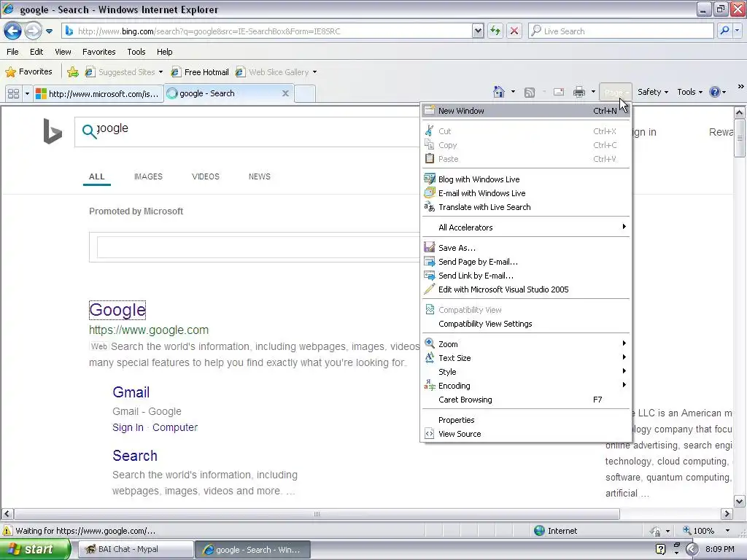Choose Send Page by E-mail…
Viewport: 747px width, 560px height.
[x=525, y=262]
